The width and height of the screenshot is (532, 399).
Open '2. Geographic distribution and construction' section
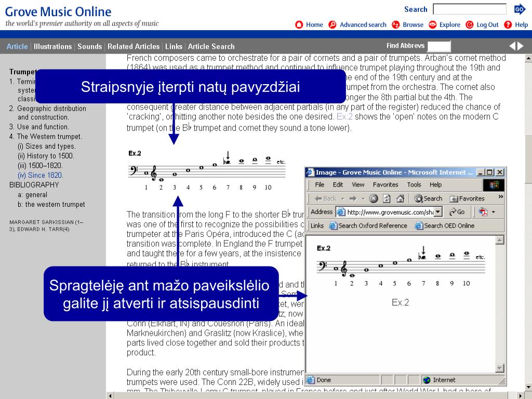(47, 113)
